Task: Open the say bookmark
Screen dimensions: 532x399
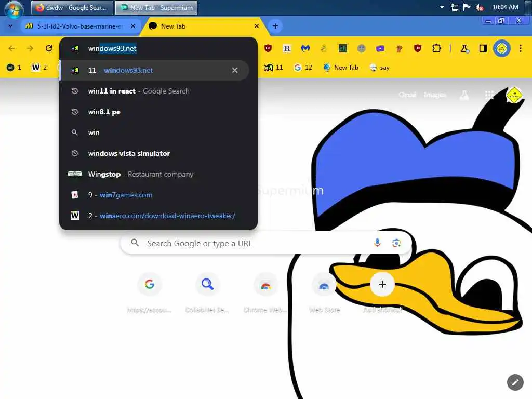Action: point(380,68)
